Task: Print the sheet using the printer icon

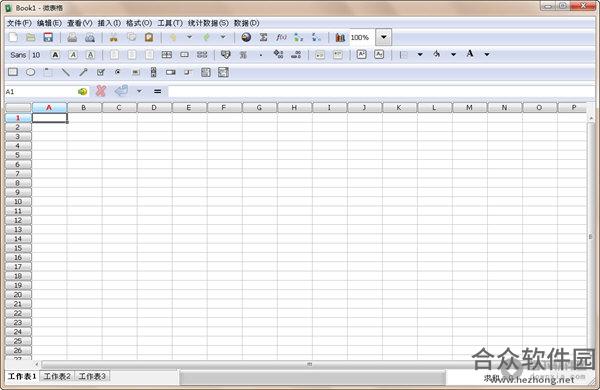Action: pyautogui.click(x=72, y=38)
